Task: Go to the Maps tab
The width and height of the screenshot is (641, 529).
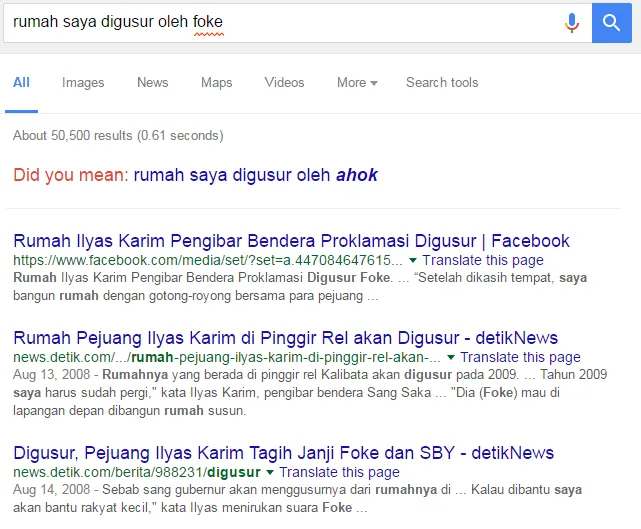Action: click(216, 83)
